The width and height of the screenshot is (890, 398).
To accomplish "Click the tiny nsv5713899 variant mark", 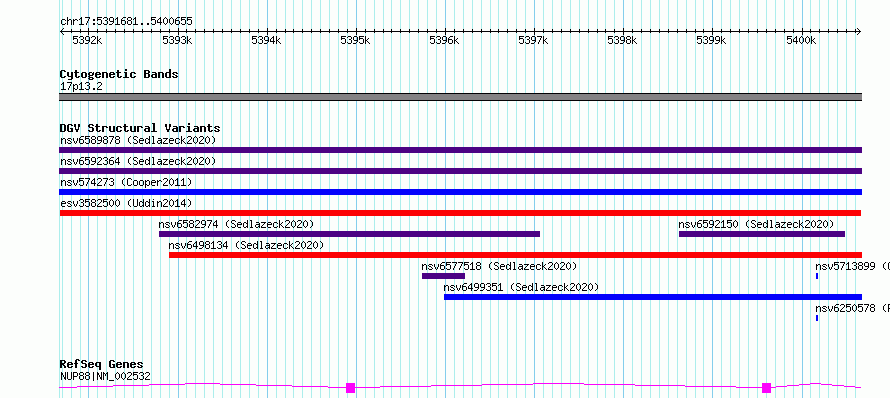I will [x=817, y=276].
